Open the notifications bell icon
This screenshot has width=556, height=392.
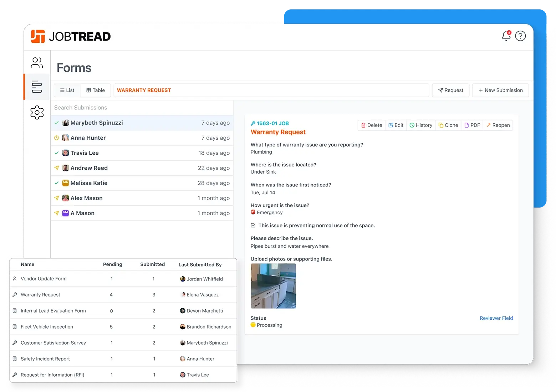(x=506, y=36)
